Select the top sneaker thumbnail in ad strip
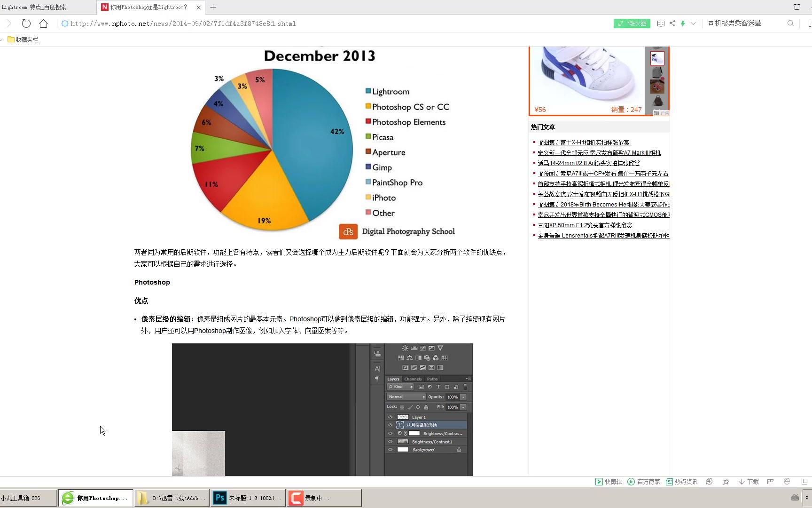This screenshot has height=508, width=812. [x=657, y=58]
